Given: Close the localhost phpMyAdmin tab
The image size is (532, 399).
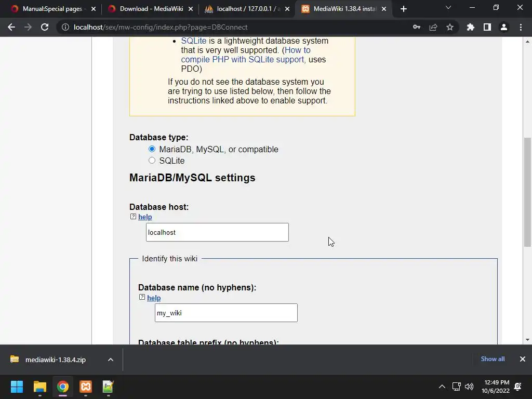Looking at the screenshot, I should pos(287,9).
